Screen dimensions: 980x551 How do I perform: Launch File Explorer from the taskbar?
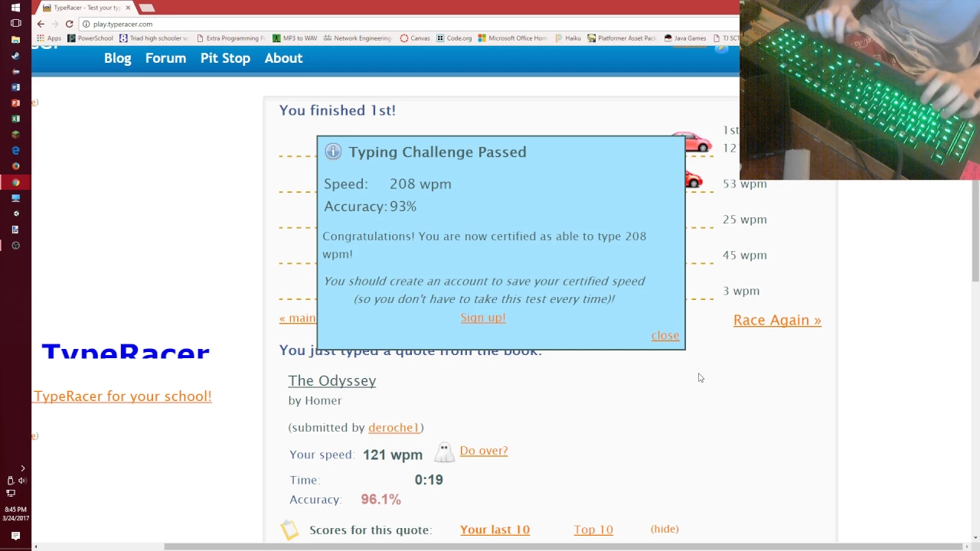pyautogui.click(x=15, y=40)
